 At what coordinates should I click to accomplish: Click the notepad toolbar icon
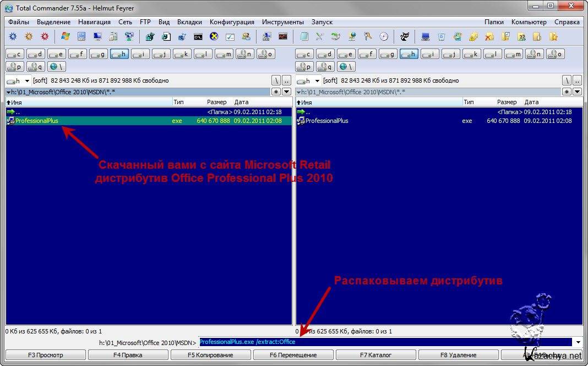tap(303, 37)
